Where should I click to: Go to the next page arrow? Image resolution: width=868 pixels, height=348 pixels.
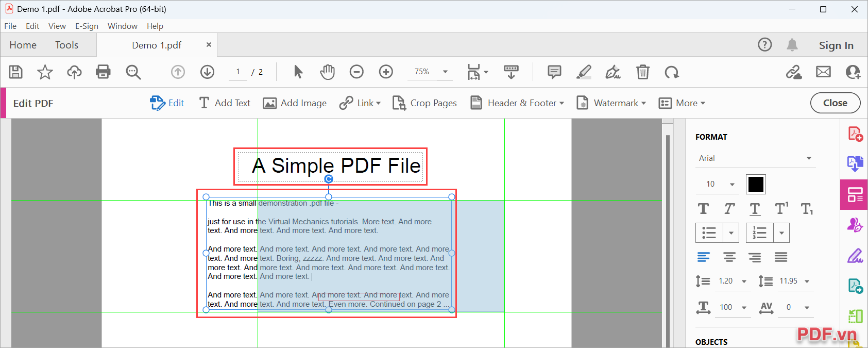(208, 72)
